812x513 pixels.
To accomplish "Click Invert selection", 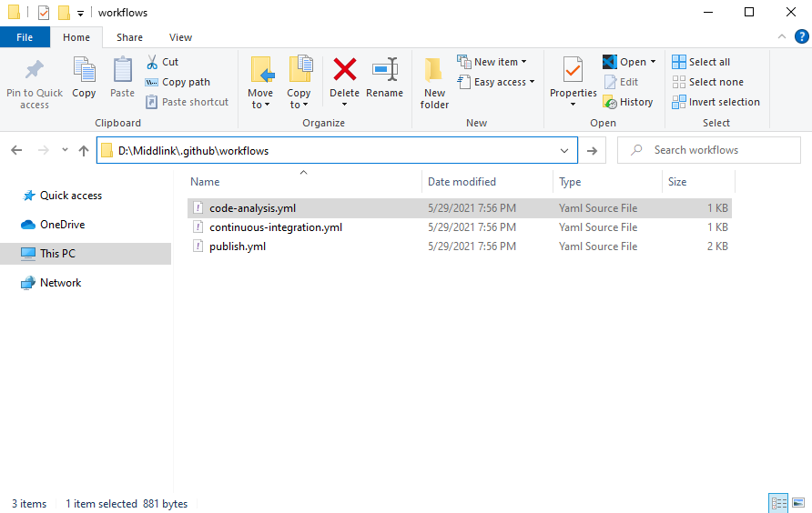I will click(716, 102).
